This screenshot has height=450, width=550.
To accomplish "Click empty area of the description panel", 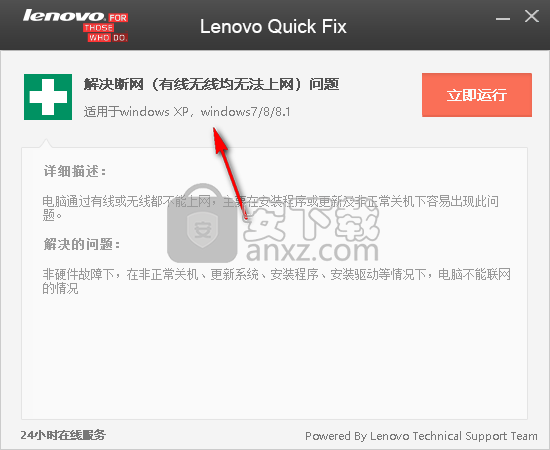I will click(274, 358).
